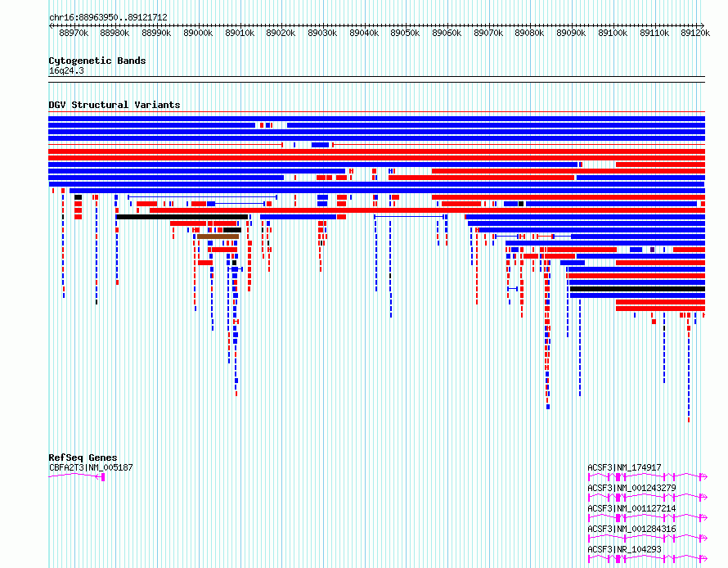The image size is (728, 568).
Task: Open the ACSF3|NM_174917 transcript label
Action: click(x=624, y=467)
